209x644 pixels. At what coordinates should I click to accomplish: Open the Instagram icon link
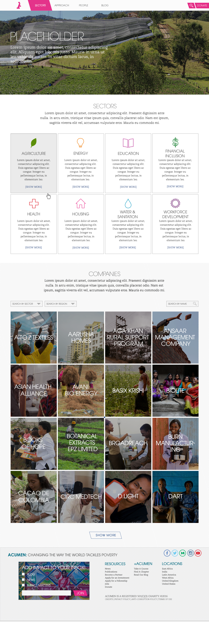click(x=191, y=553)
